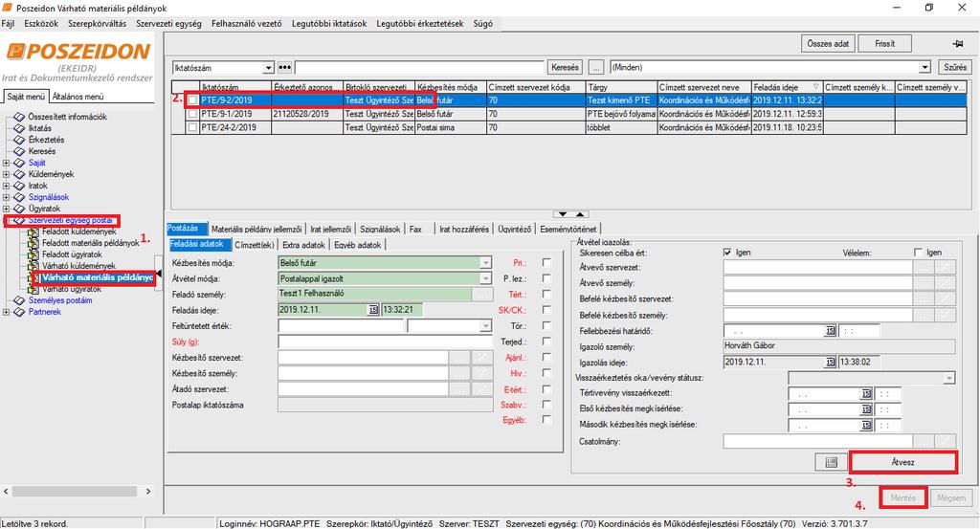Screen dimensions: 980x529
Task: Select the Szignálások tree item
Action: click(49, 197)
